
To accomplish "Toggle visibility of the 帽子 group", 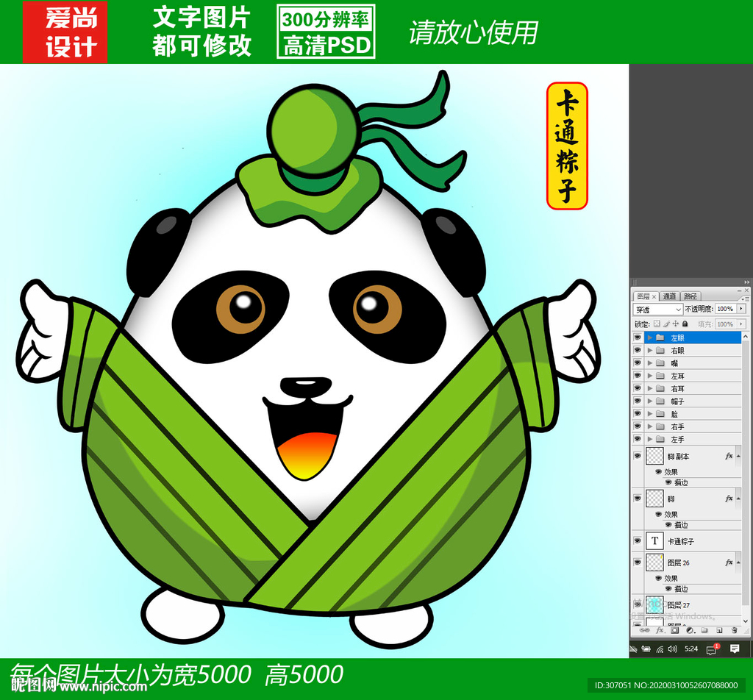I will click(x=637, y=401).
